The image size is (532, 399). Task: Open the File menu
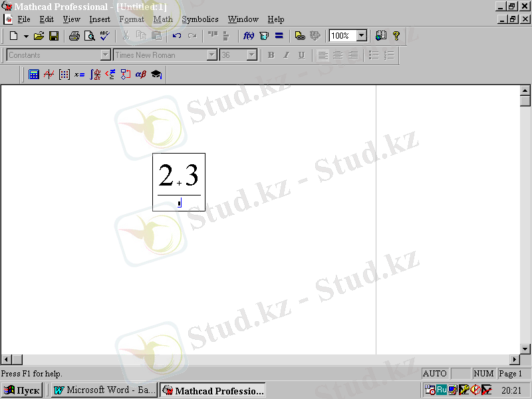(24, 19)
